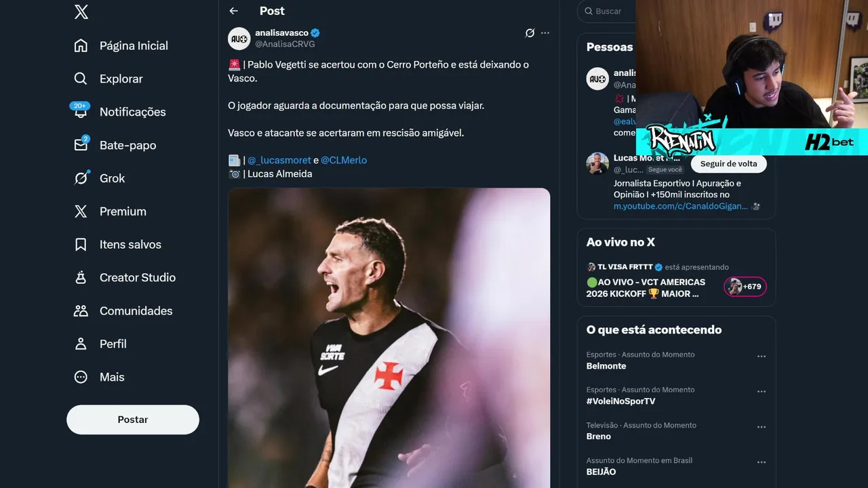Open options for Breno trend
This screenshot has height=488, width=868.
[762, 427]
